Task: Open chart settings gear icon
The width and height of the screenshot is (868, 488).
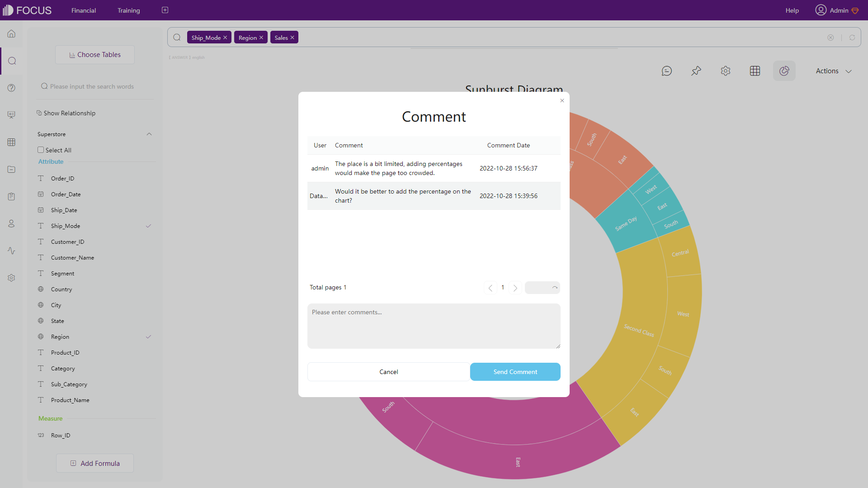Action: [x=726, y=71]
